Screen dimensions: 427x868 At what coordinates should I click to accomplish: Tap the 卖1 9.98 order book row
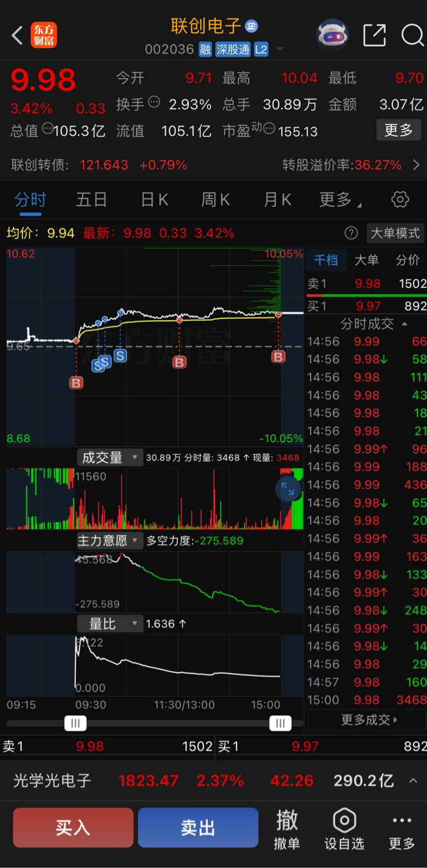click(x=366, y=284)
